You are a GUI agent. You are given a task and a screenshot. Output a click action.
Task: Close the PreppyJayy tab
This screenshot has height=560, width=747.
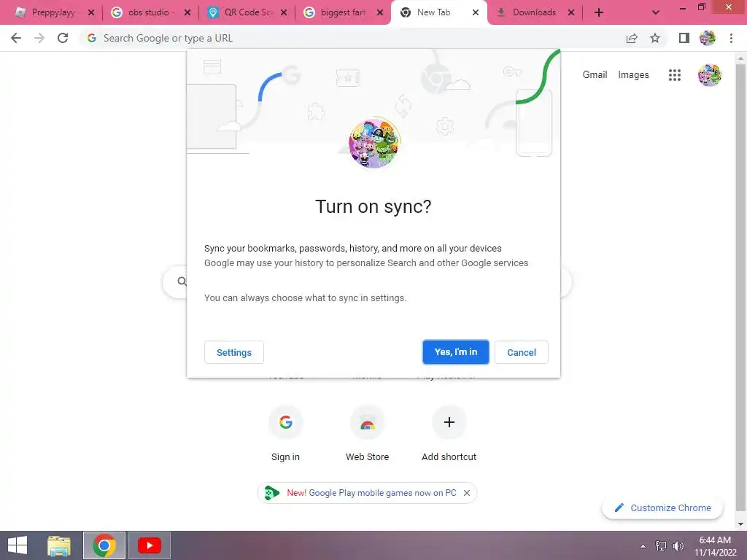(x=91, y=12)
